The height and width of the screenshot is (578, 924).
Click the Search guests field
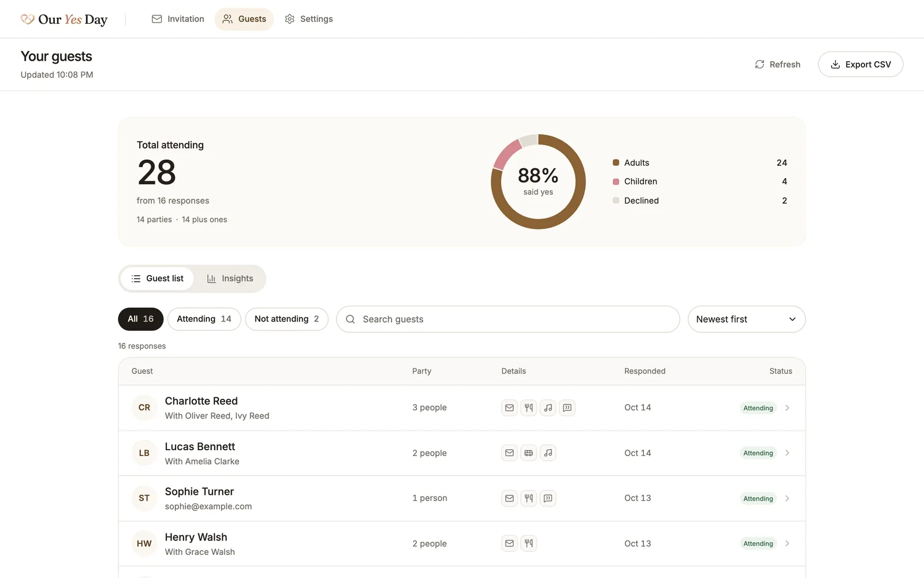tap(508, 319)
